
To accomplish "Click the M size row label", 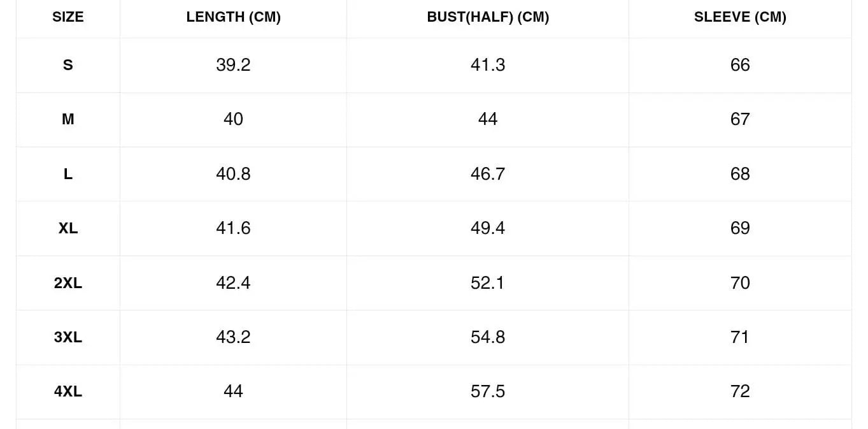I will 68,119.
